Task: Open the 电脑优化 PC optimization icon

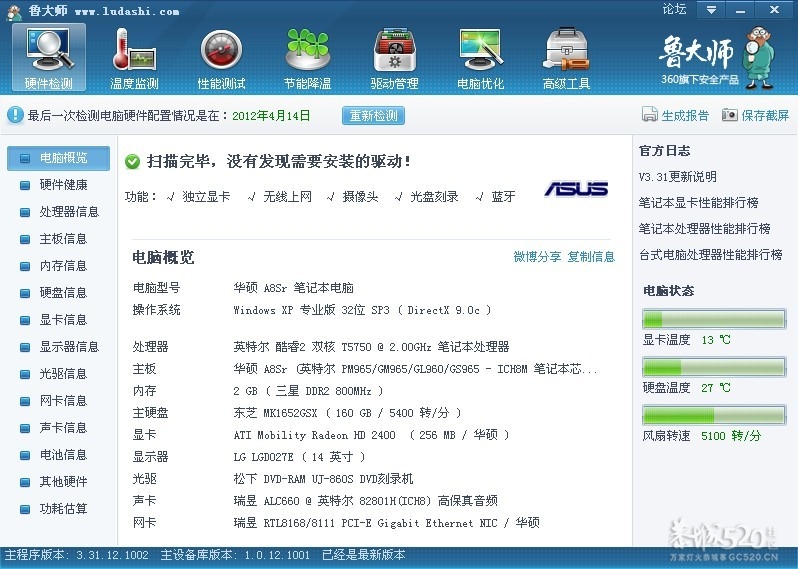Action: 481,58
